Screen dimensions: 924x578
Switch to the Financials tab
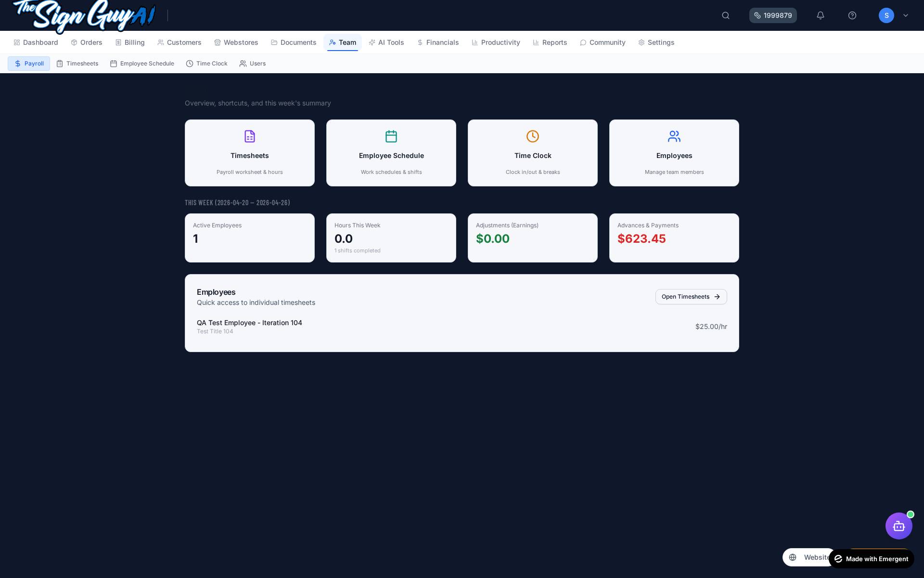tap(438, 42)
